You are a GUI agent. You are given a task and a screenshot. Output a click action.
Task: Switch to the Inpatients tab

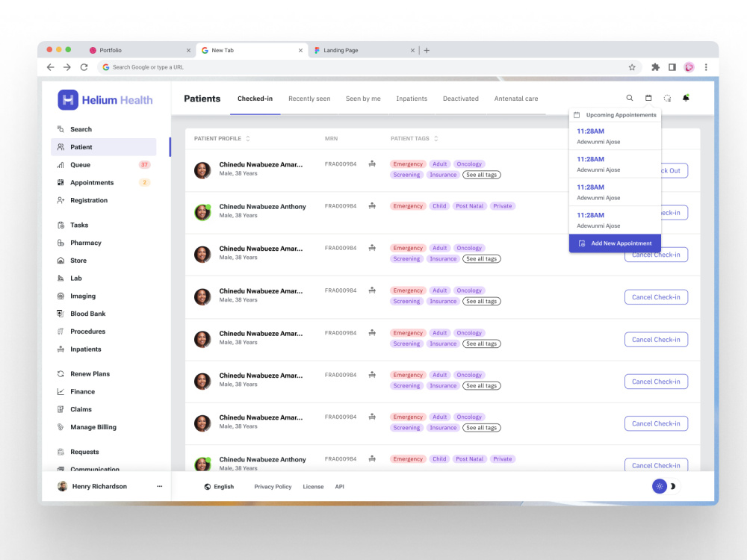(x=412, y=99)
